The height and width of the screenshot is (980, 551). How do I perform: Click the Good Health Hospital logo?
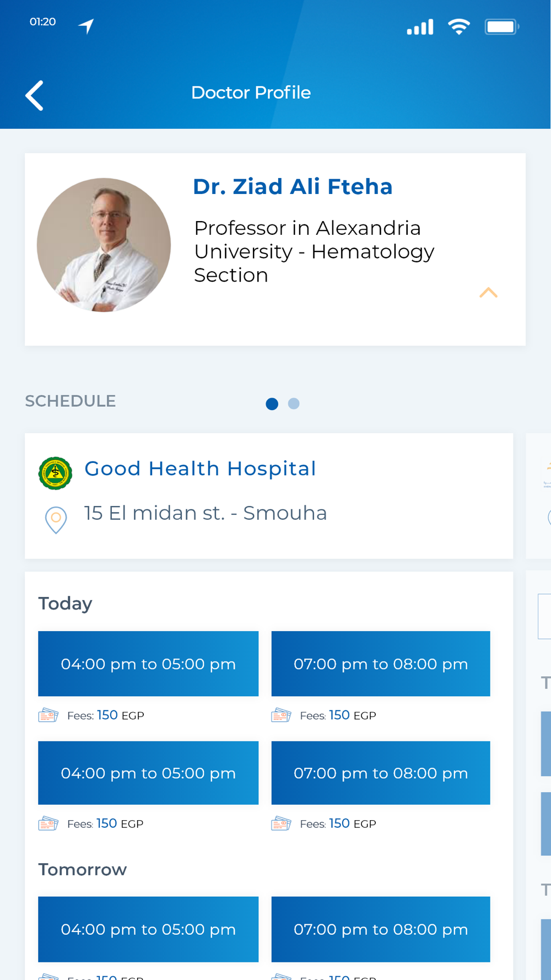pos(55,473)
